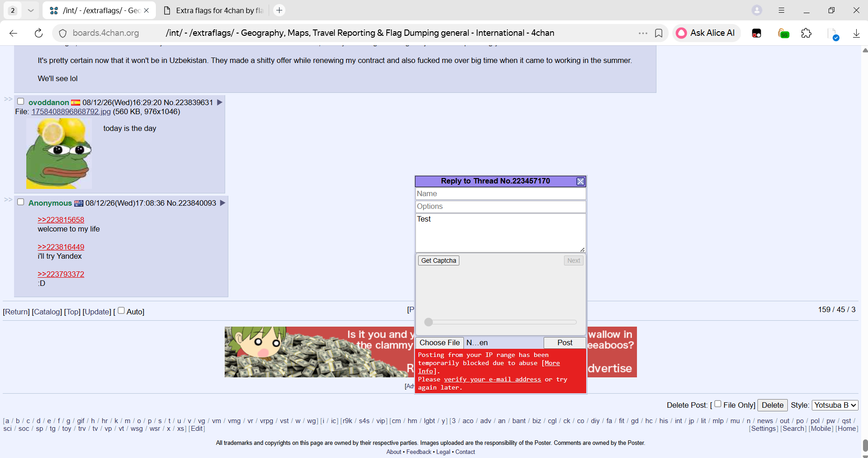This screenshot has height=458, width=868.
Task: Submit the reply with Post button
Action: [x=564, y=342]
